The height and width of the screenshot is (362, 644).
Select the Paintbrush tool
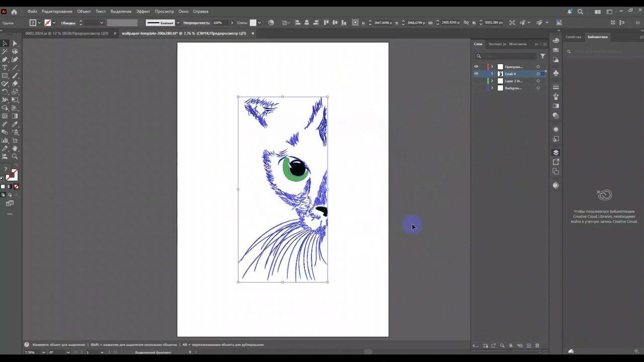(x=15, y=75)
